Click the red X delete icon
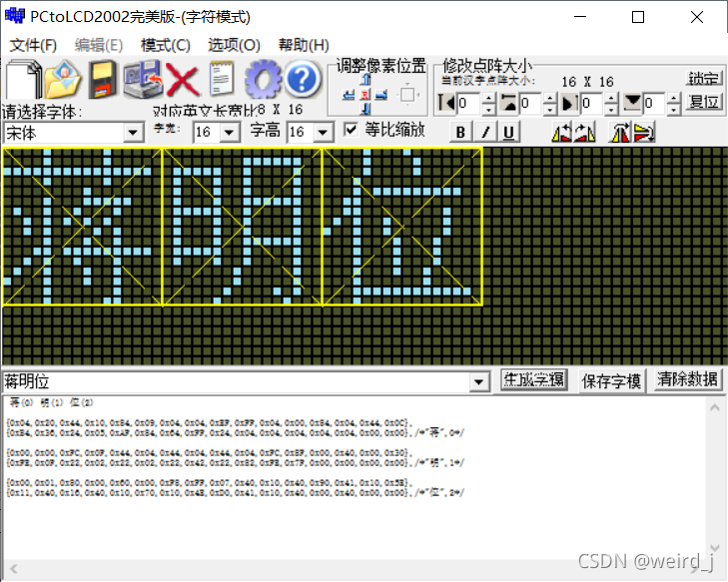This screenshot has width=728, height=582. pos(183,79)
